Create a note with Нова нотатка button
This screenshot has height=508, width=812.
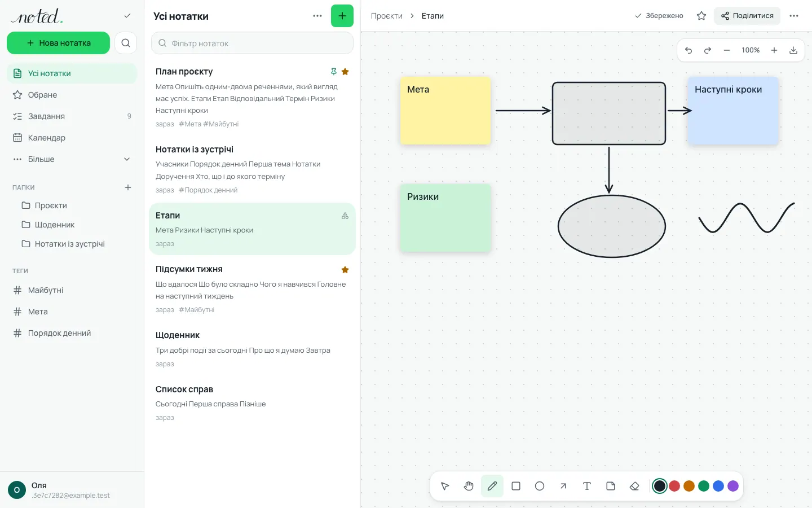pyautogui.click(x=58, y=43)
